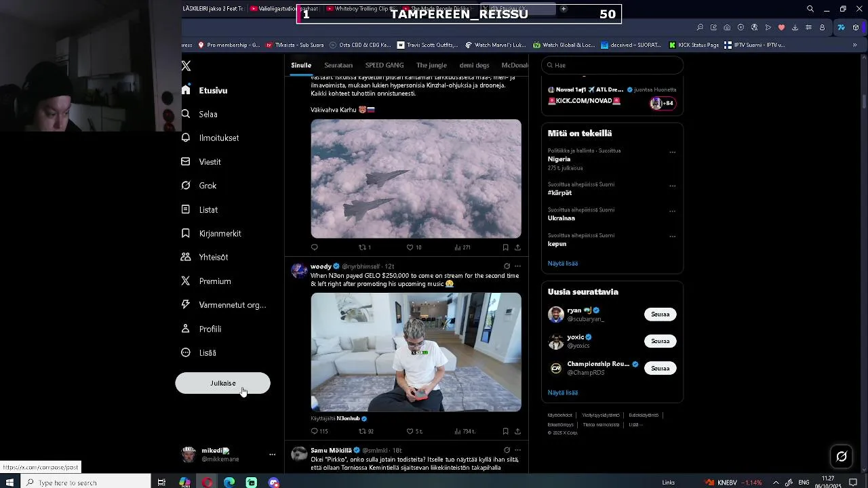View woody's post analytics 734 t.

click(x=465, y=431)
